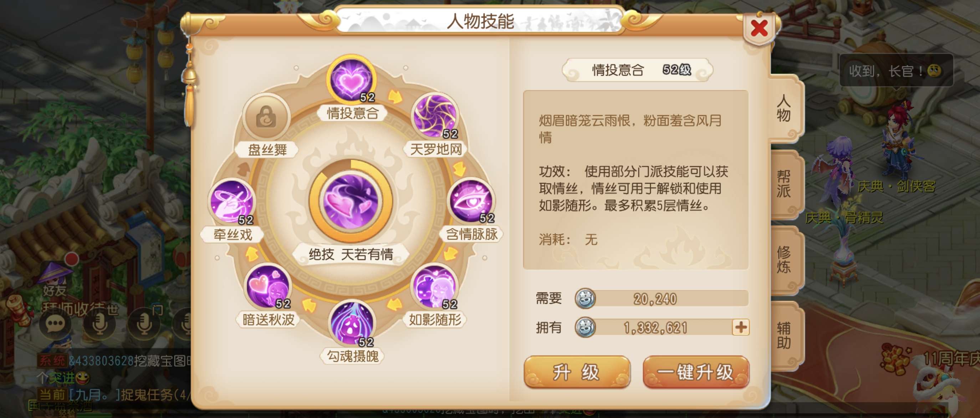
Task: Select the 牵丝戏 skill icon
Action: tap(232, 201)
